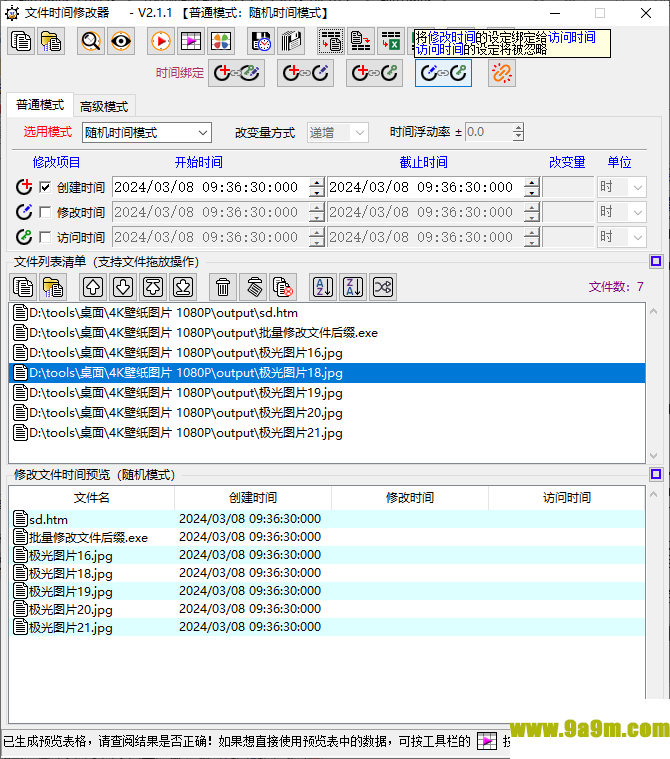
Task: Sort file list Z to A
Action: pos(353,287)
